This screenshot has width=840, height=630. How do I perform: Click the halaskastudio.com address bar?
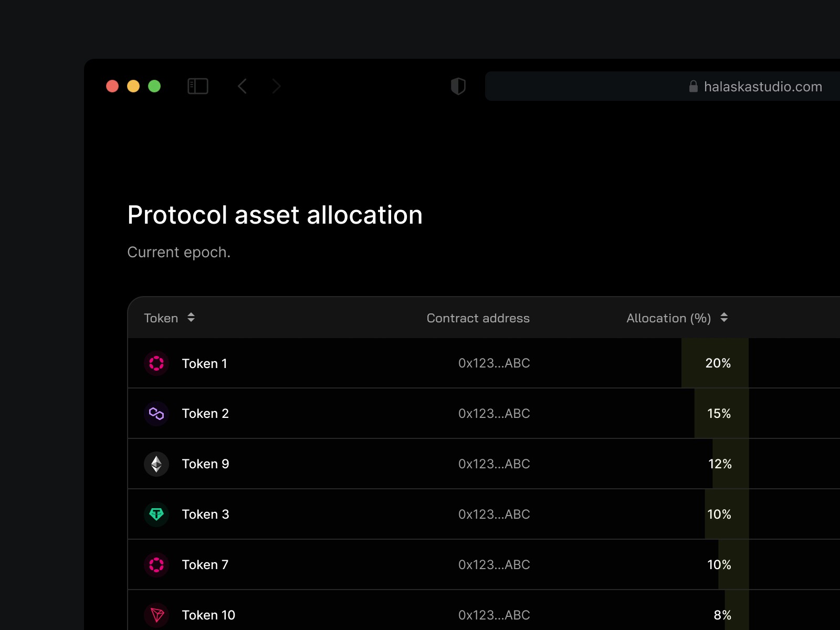(663, 86)
